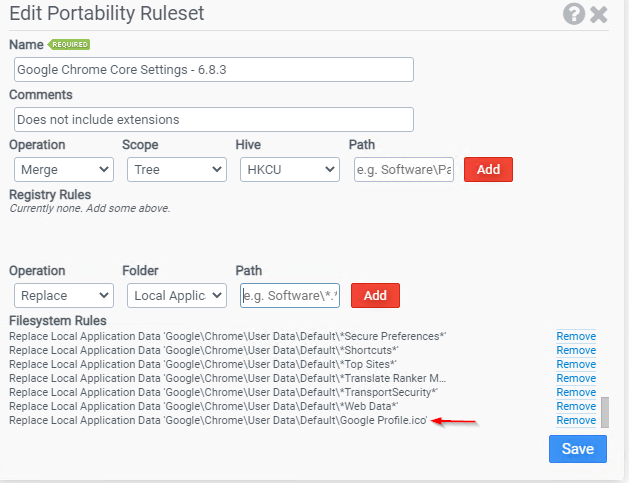Edit the Name field Google Chrome Core Settings
This screenshot has width=629, height=483.
pos(214,69)
